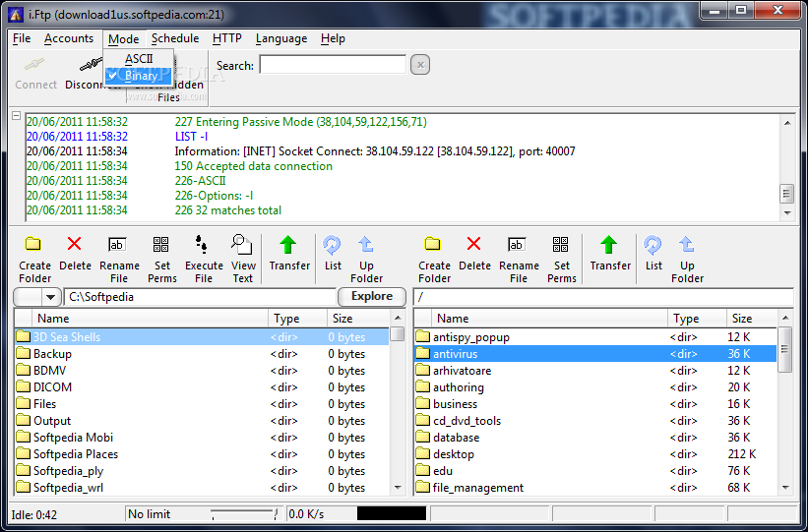
Task: Select the ASCII transfer mode
Action: (138, 59)
